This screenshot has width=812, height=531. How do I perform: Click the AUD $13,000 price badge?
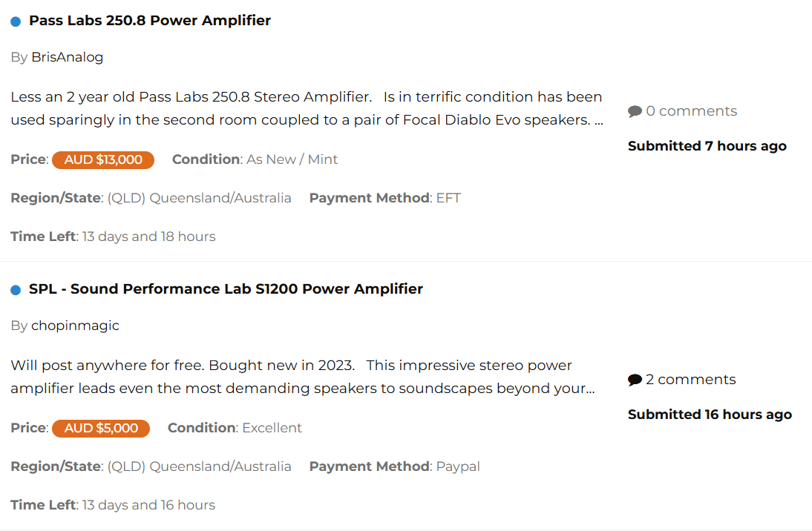point(103,159)
